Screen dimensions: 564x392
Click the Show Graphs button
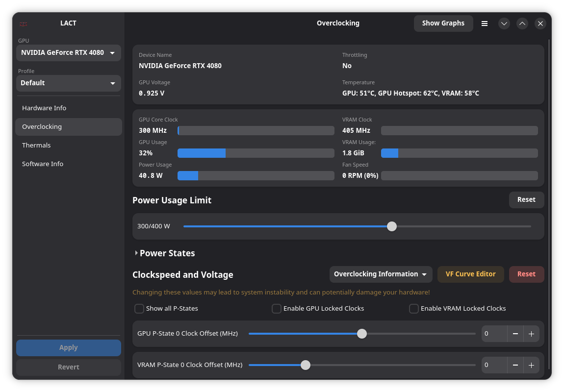click(x=443, y=24)
